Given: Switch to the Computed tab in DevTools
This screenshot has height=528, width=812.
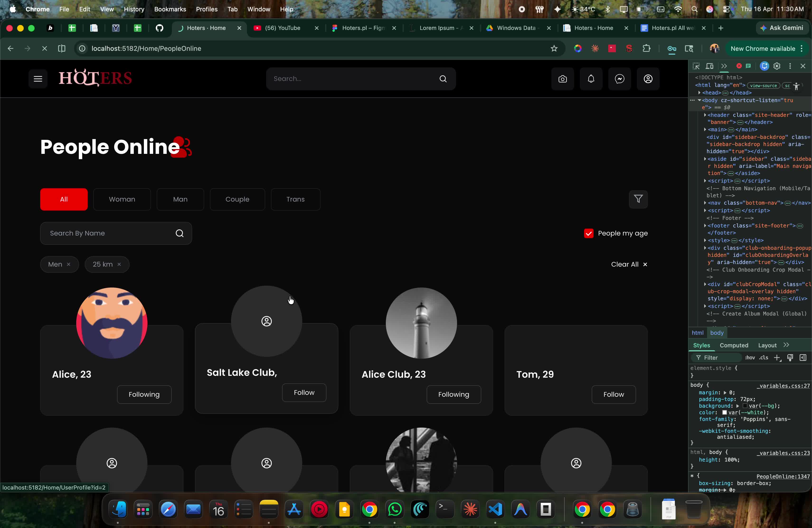Looking at the screenshot, I should click(734, 345).
